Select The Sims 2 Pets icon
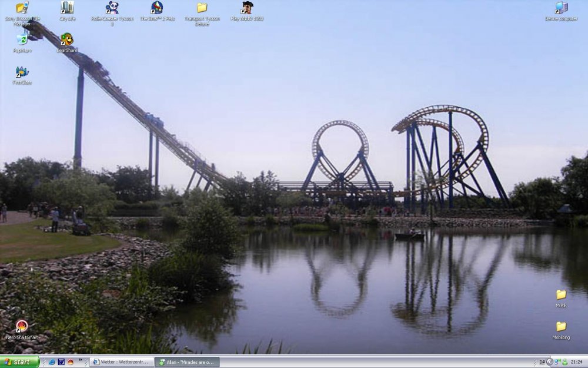Screen dimensions: 588x368 click(157, 8)
